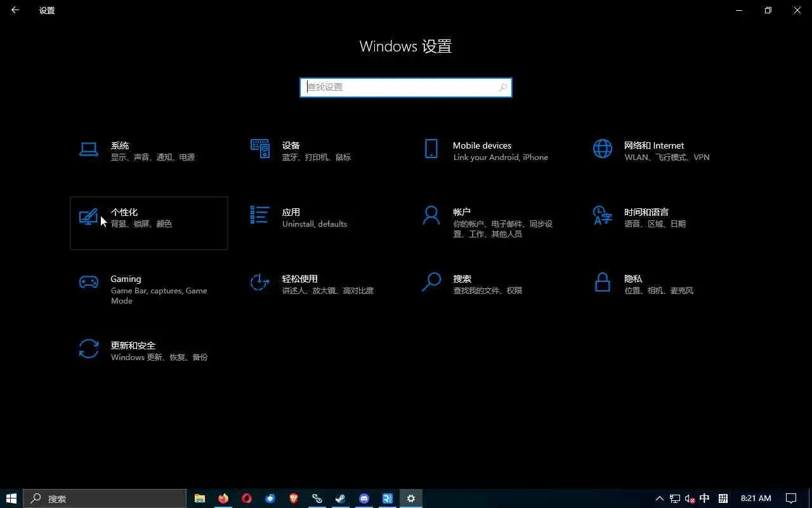
Task: Focus the 查找设置 search field
Action: point(405,87)
